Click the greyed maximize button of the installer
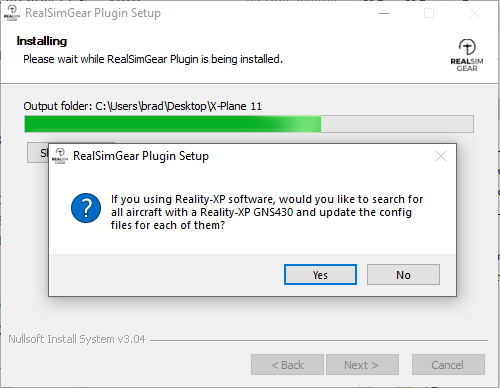This screenshot has height=388, width=500. click(x=429, y=13)
